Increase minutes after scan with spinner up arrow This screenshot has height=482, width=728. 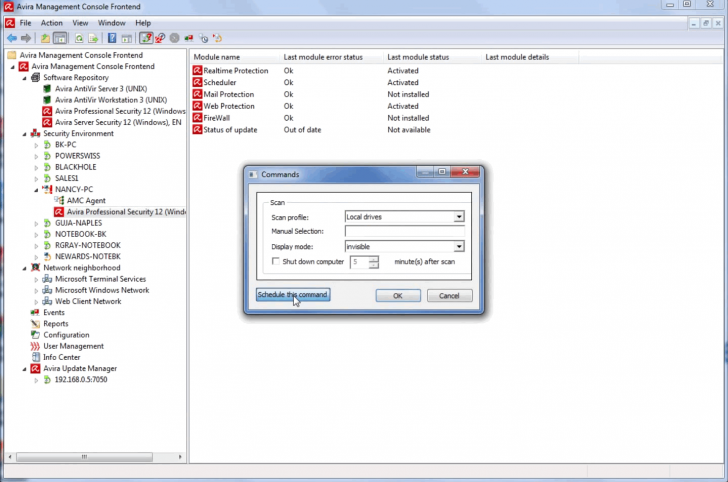[x=374, y=259]
